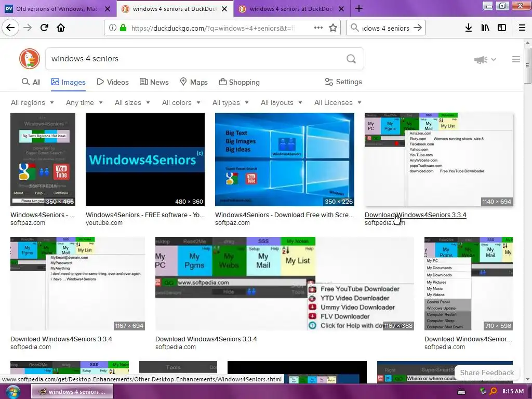
Task: Open the 710 × 598 My PC thumbnail
Action: (469, 284)
